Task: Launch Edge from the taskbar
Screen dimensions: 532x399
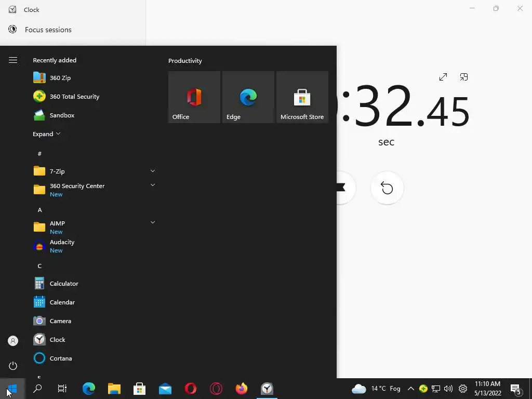Action: coord(89,389)
